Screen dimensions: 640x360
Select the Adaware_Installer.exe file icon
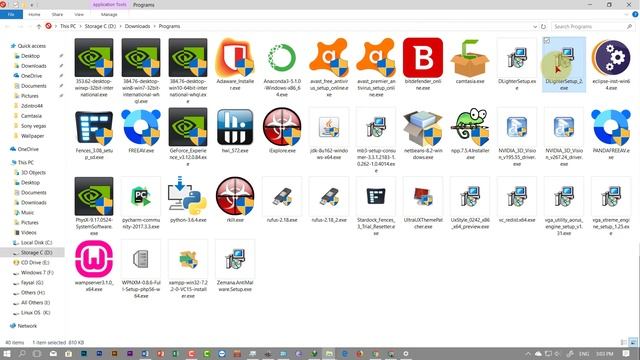[x=235, y=58]
